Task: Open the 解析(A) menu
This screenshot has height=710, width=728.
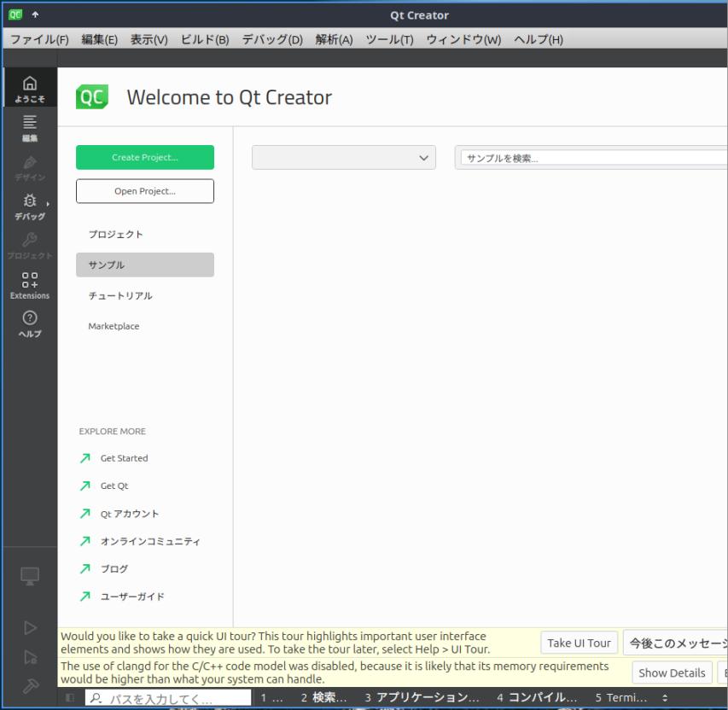Action: point(334,39)
